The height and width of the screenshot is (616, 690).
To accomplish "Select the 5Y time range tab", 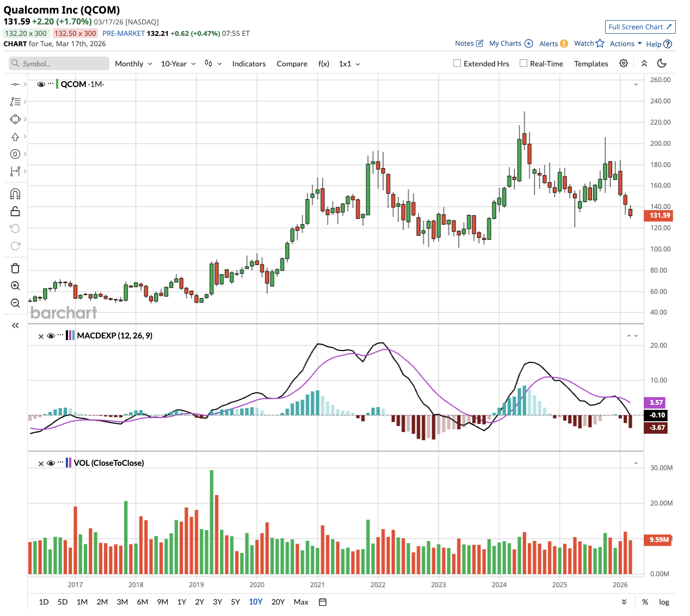I will (x=235, y=602).
